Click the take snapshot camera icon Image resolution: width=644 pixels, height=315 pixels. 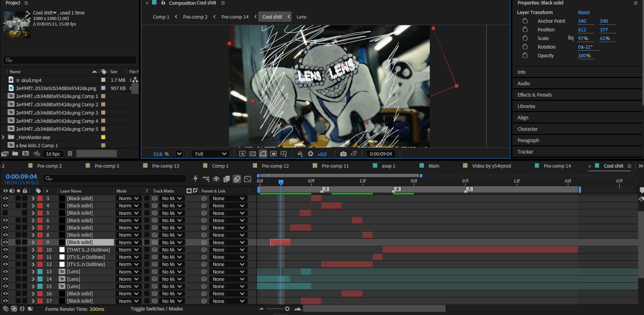pos(343,154)
